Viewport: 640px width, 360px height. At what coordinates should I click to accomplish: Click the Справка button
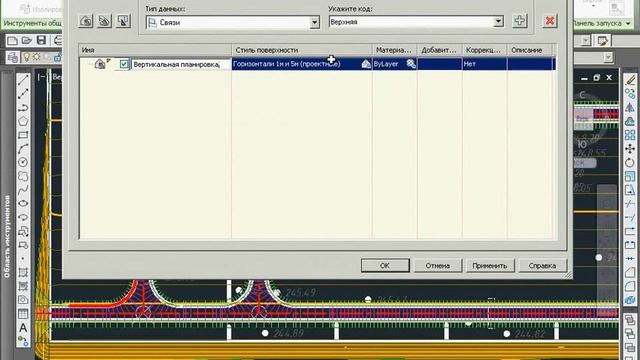pyautogui.click(x=542, y=265)
